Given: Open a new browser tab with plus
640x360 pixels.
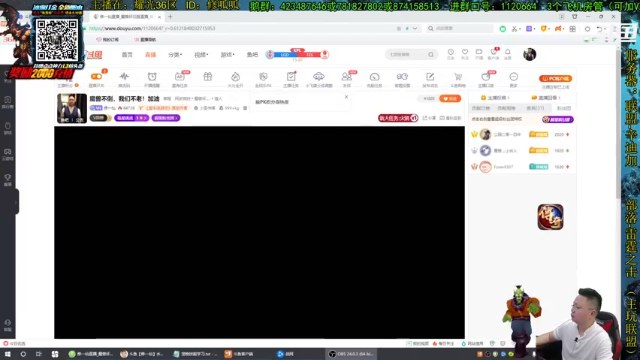Looking at the screenshot, I should pyautogui.click(x=170, y=17).
